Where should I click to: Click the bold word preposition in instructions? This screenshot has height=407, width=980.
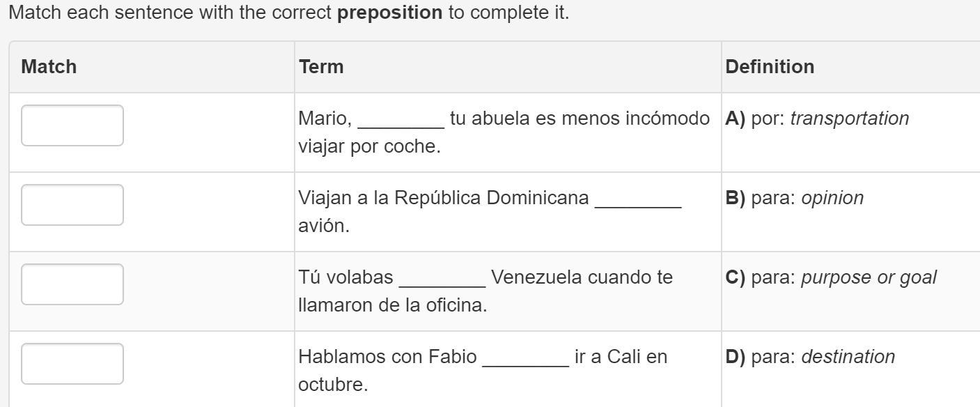(x=389, y=13)
